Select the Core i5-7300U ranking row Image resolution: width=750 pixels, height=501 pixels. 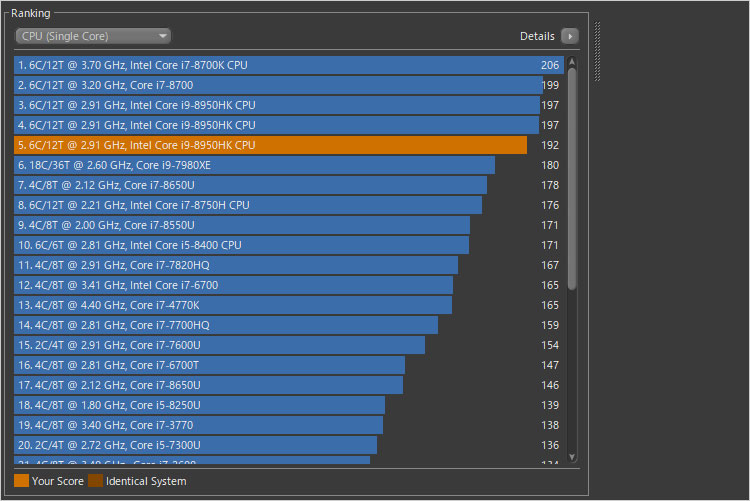194,445
